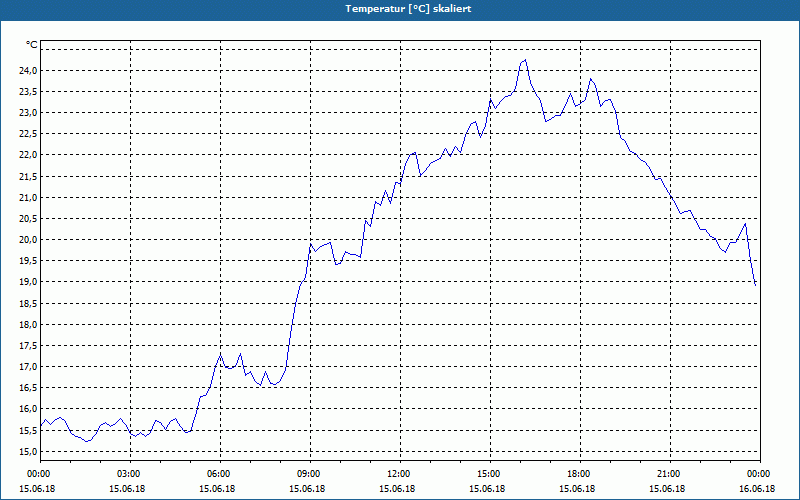
Task: Click the °C unit label
Action: coord(31,45)
